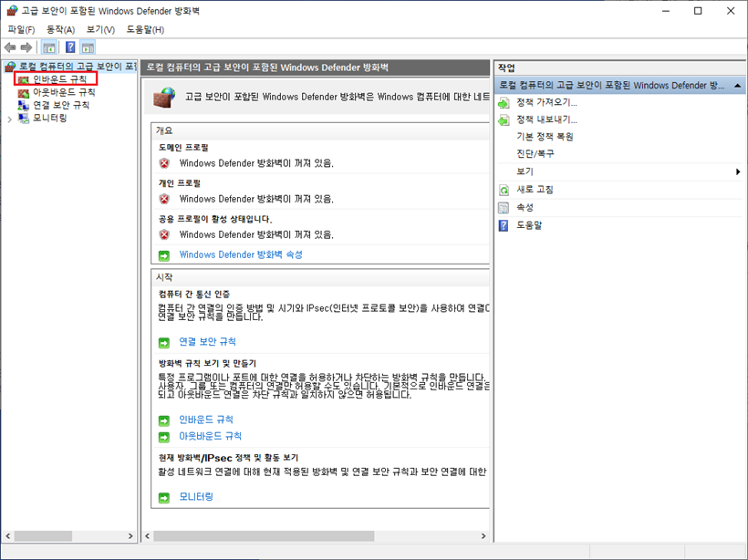Open the 모니터링 link in center pane
The image size is (748, 560).
196,496
